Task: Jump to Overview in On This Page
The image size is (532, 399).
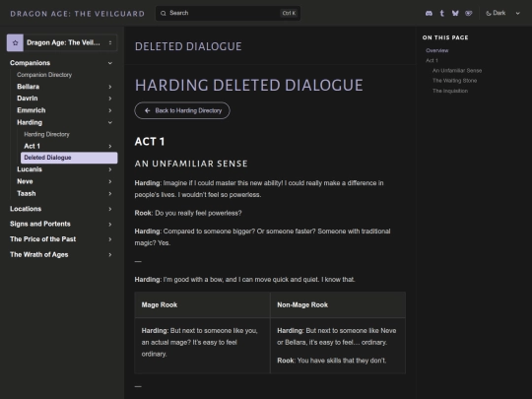Action: coord(437,50)
